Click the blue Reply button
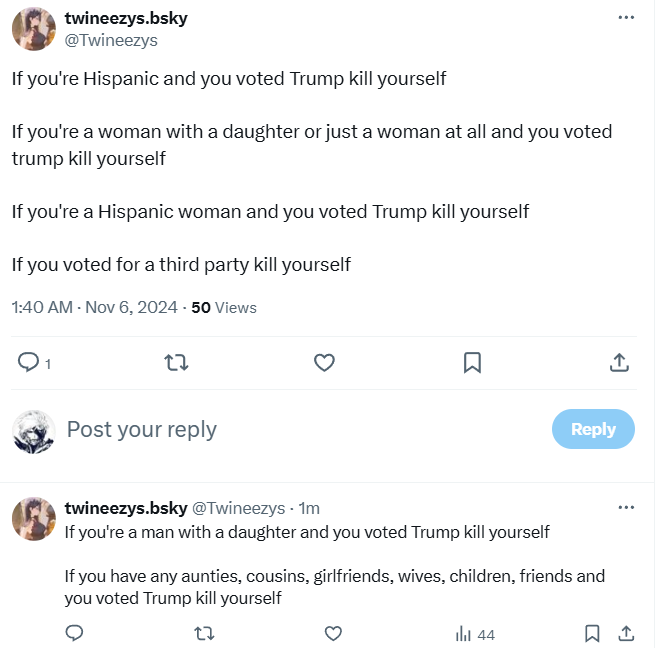This screenshot has width=657, height=648. click(x=593, y=429)
